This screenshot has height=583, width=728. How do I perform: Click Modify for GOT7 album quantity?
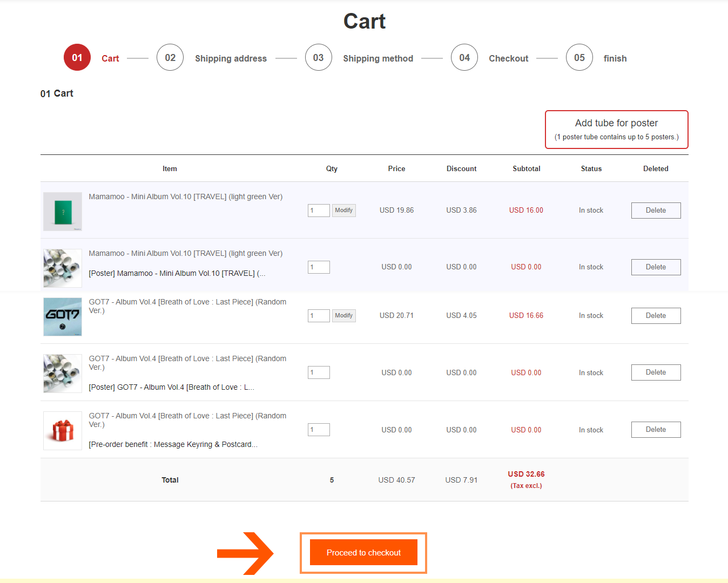pyautogui.click(x=344, y=316)
